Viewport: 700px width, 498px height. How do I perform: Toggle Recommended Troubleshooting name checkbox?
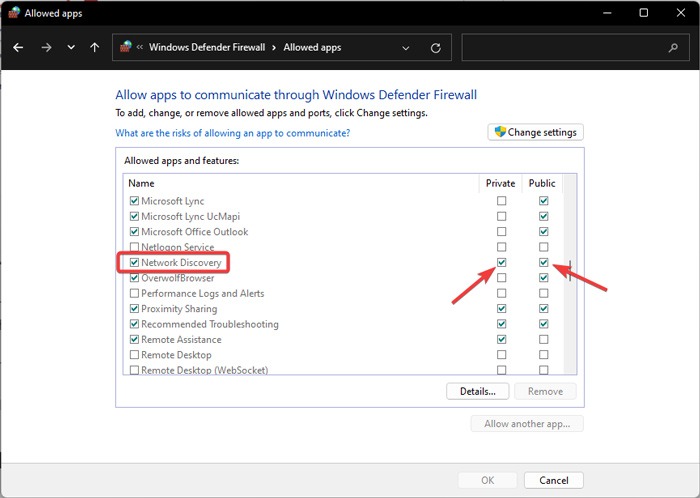pos(134,324)
